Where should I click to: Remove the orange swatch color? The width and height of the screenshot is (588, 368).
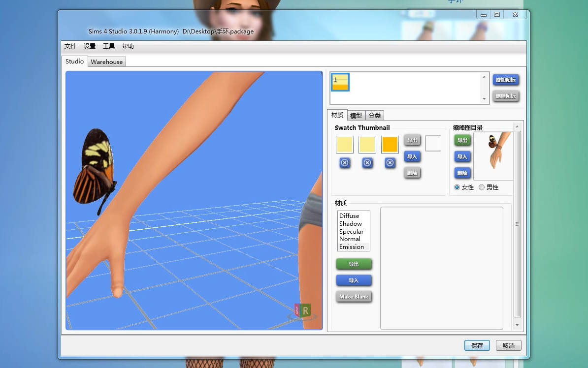click(x=390, y=163)
